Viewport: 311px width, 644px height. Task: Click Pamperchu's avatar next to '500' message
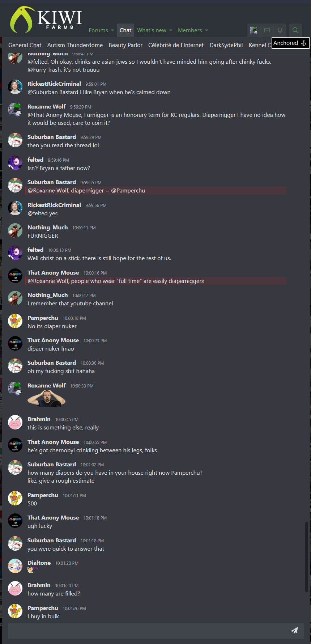pos(15,498)
